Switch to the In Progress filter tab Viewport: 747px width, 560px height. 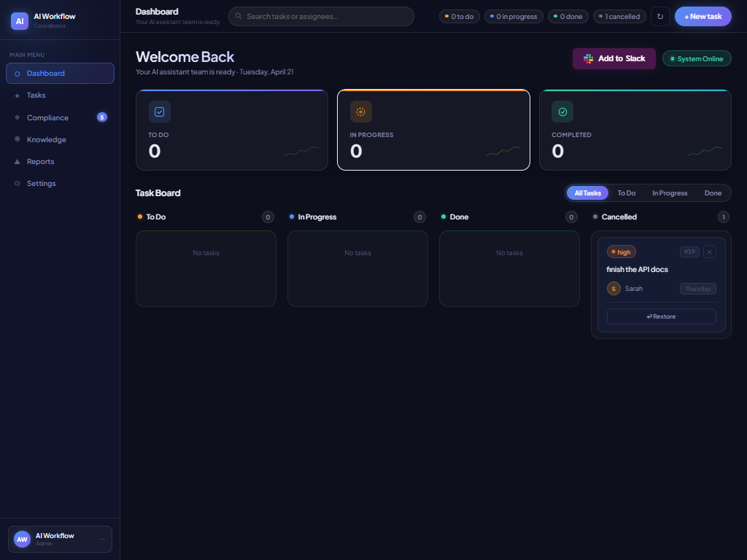pyautogui.click(x=670, y=192)
